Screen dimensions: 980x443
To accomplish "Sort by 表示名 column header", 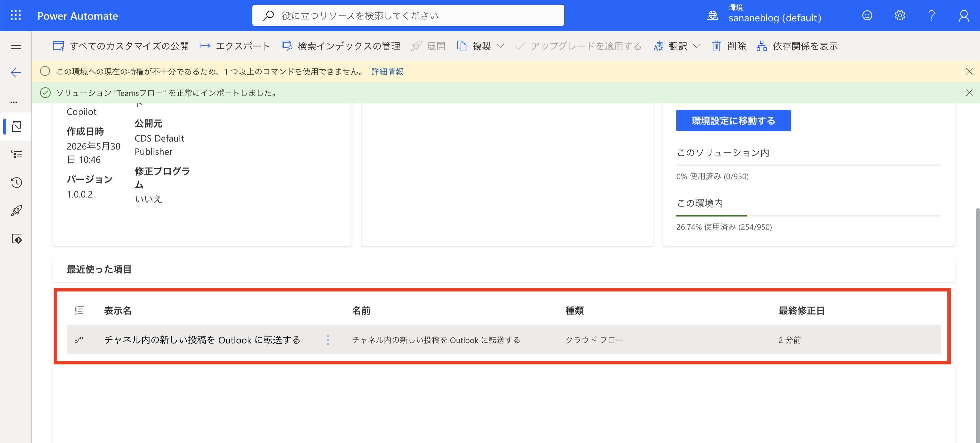I will pyautogui.click(x=118, y=311).
